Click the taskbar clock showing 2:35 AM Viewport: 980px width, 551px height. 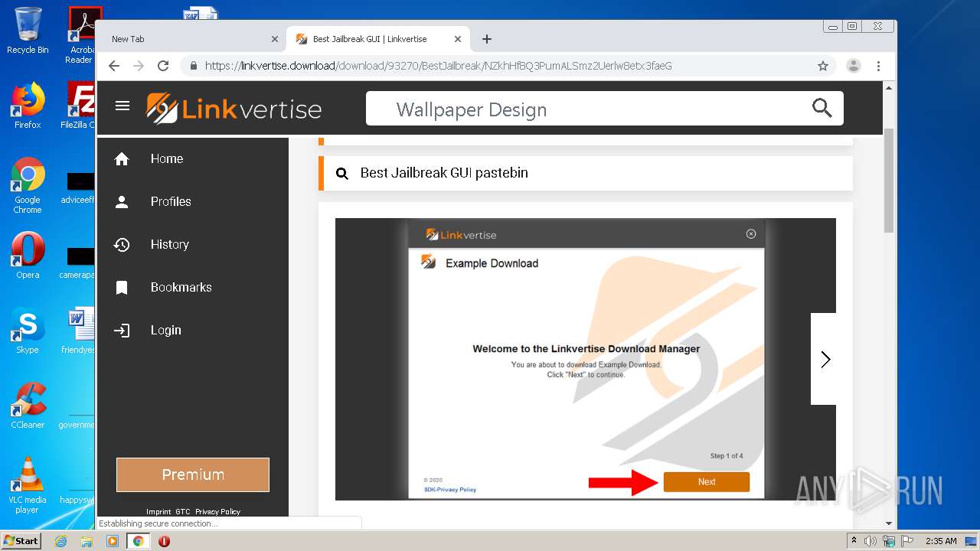click(941, 541)
